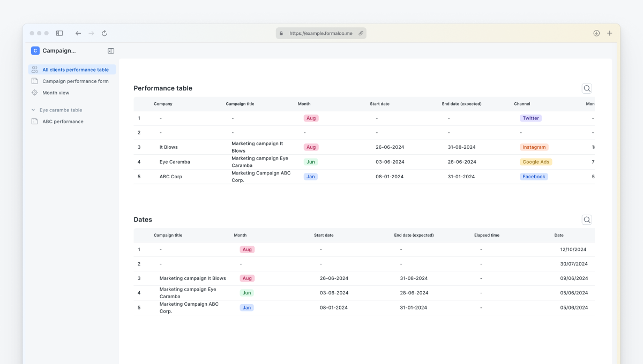Click the address bar URL field
Image resolution: width=643 pixels, height=364 pixels.
[321, 33]
